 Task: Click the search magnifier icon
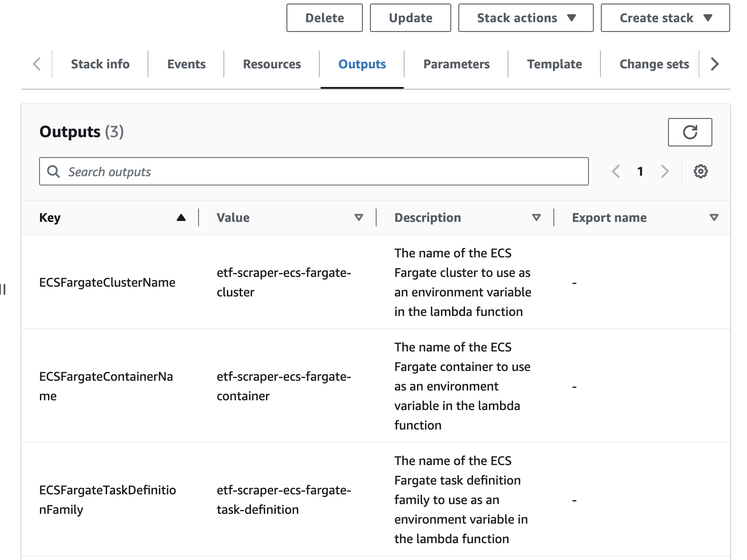pyautogui.click(x=53, y=171)
